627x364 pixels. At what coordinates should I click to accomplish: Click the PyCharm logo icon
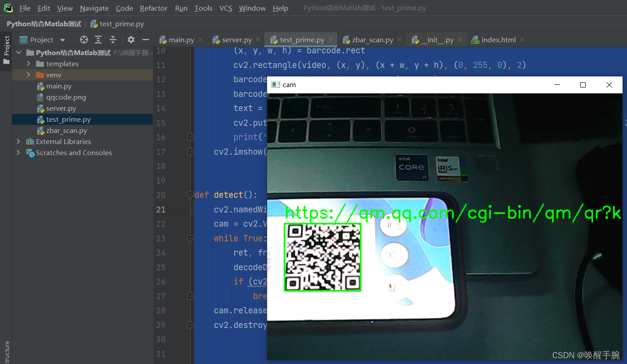[8, 8]
